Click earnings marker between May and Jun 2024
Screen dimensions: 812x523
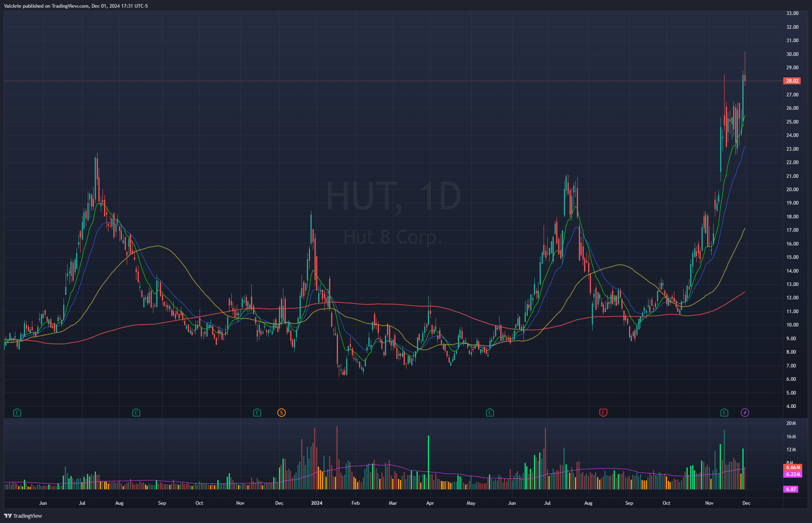[490, 413]
